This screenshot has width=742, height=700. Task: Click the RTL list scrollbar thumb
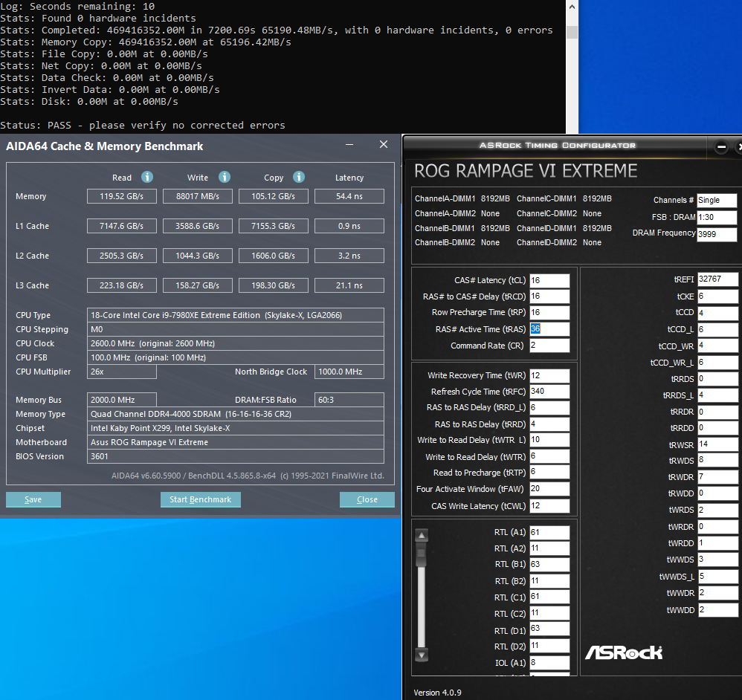422,554
